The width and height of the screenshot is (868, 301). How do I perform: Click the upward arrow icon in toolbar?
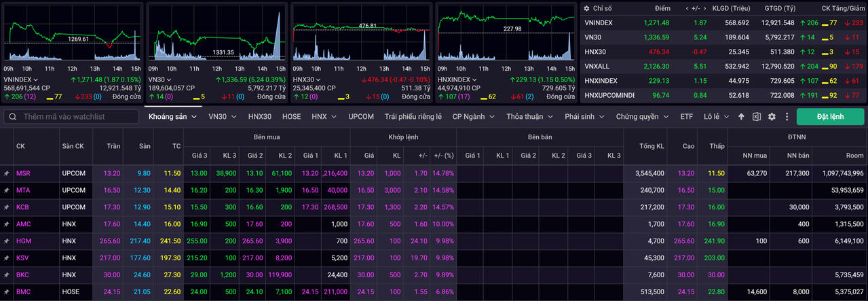(x=741, y=117)
